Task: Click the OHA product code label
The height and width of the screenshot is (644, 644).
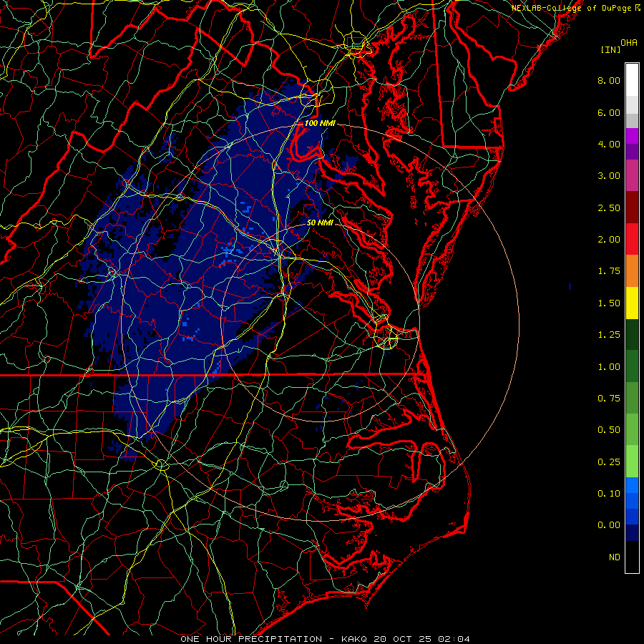Action: click(629, 43)
